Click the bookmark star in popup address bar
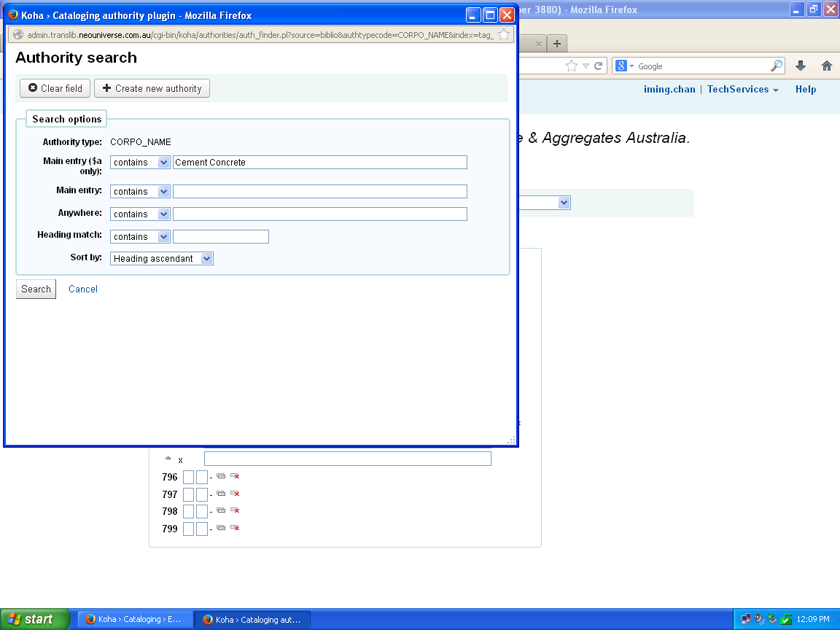This screenshot has width=840, height=630. click(504, 34)
